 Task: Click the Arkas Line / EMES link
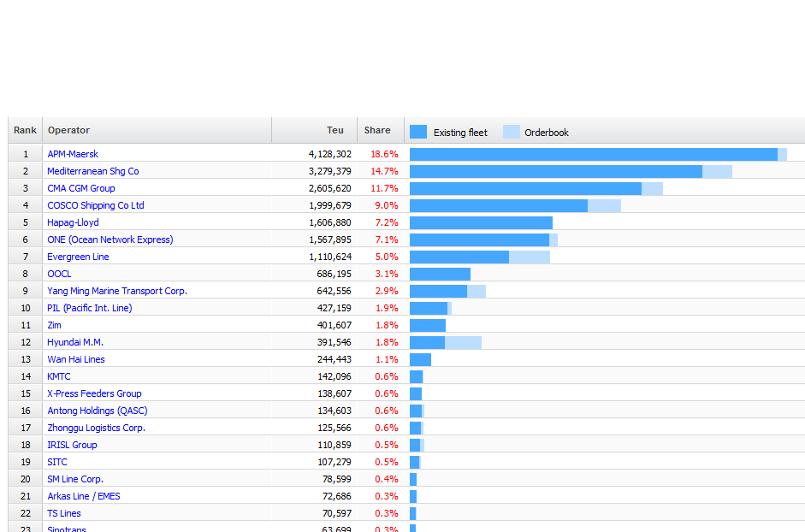83,496
